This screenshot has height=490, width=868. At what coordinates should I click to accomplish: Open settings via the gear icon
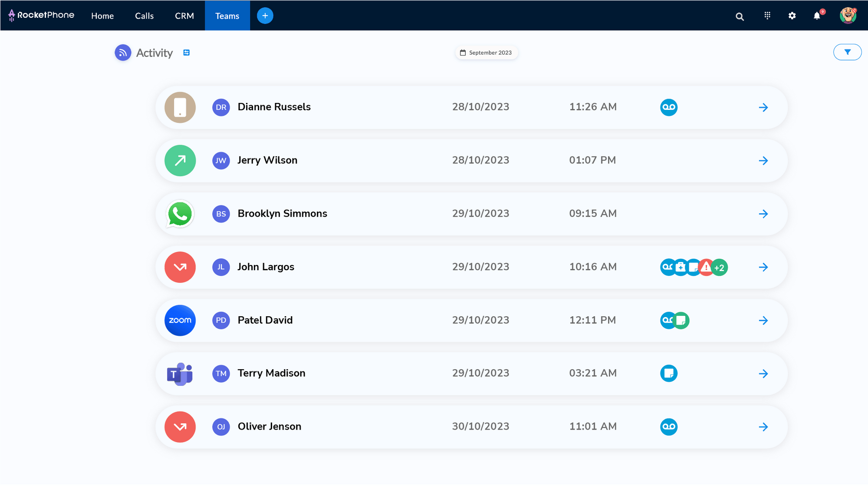(x=792, y=16)
